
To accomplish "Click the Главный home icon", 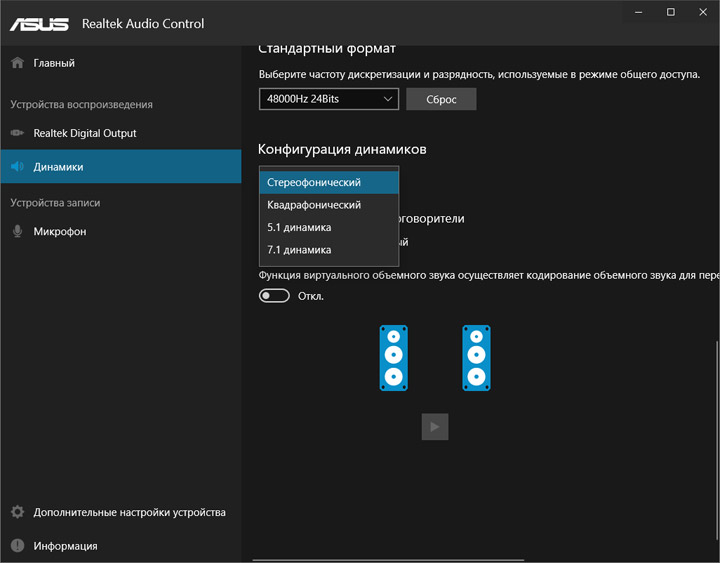I will coord(17,63).
